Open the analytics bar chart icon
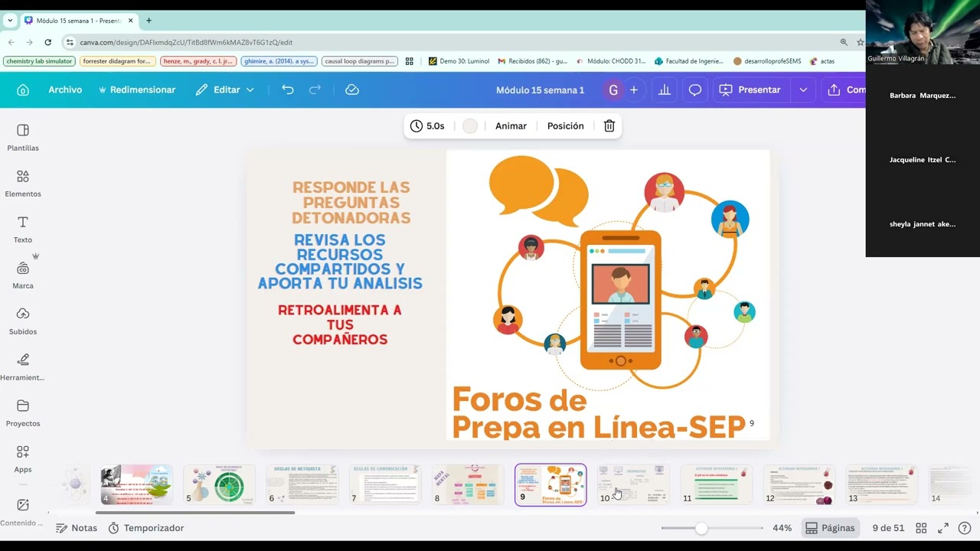Viewport: 980px width, 551px height. tap(665, 90)
